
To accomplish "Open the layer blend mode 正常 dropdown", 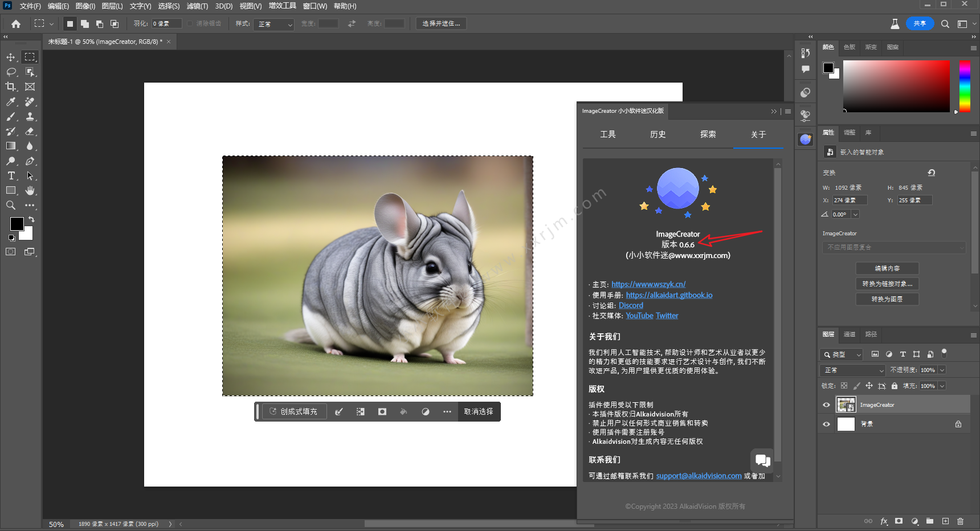I will [x=853, y=370].
